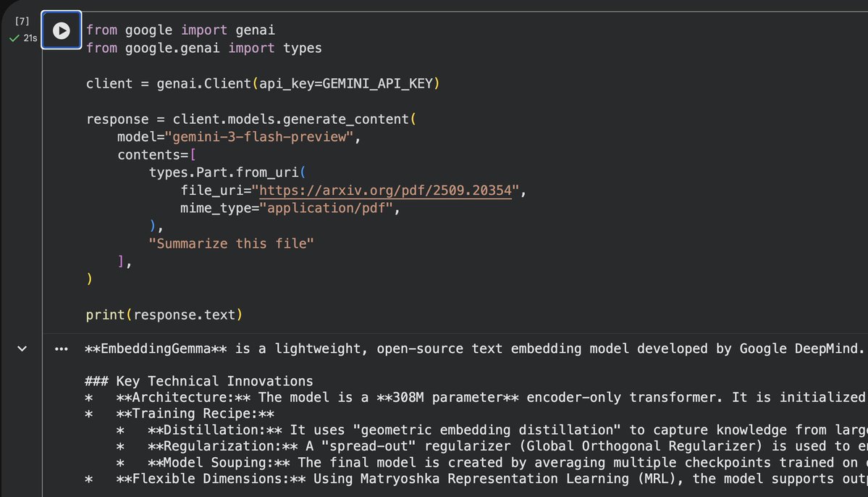Click the client.models.generate_content( call

pos(294,119)
